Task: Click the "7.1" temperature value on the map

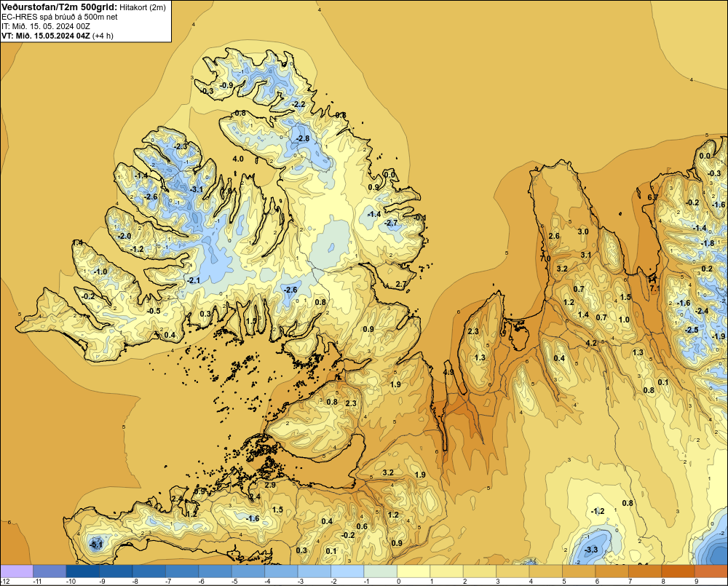Action: tap(654, 288)
